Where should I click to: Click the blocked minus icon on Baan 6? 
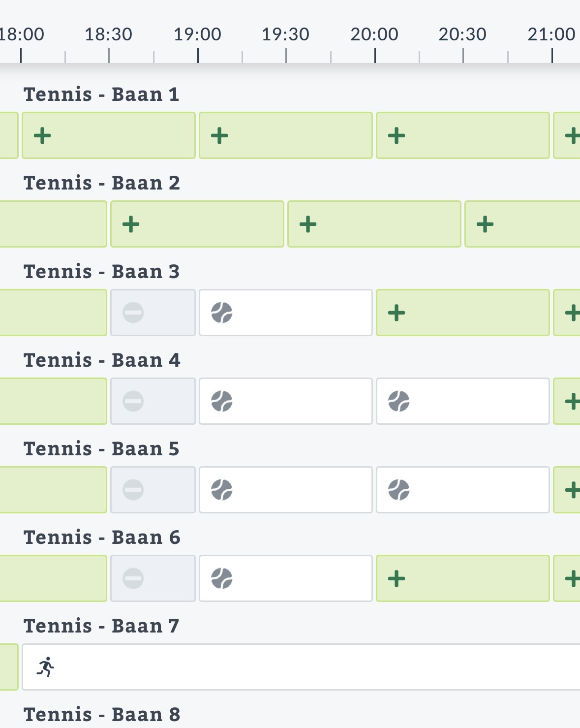point(133,578)
